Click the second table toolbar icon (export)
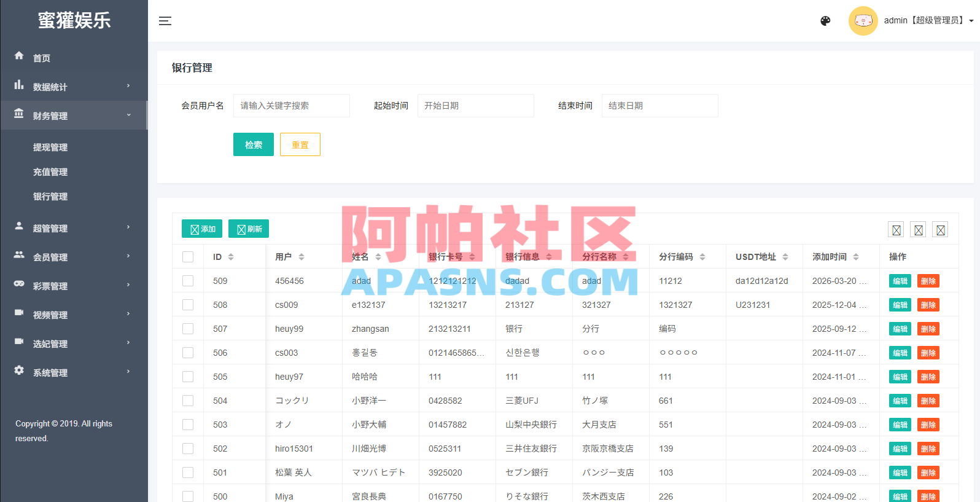This screenshot has width=980, height=502. pos(918,230)
